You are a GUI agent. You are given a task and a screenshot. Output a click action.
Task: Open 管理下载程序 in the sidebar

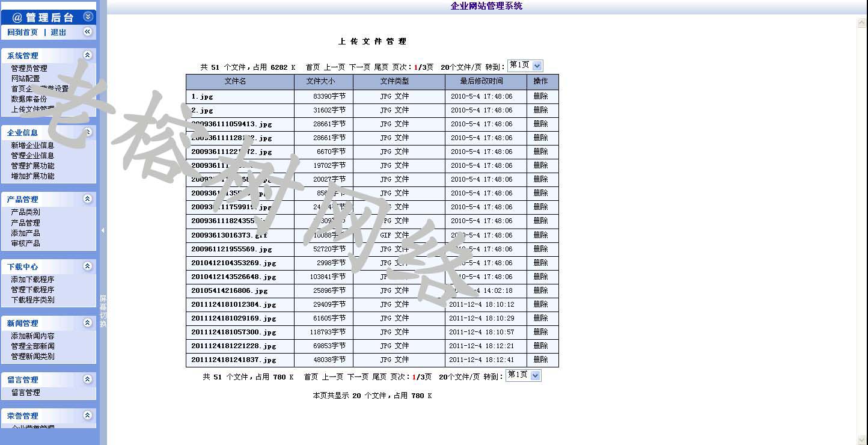[32, 290]
